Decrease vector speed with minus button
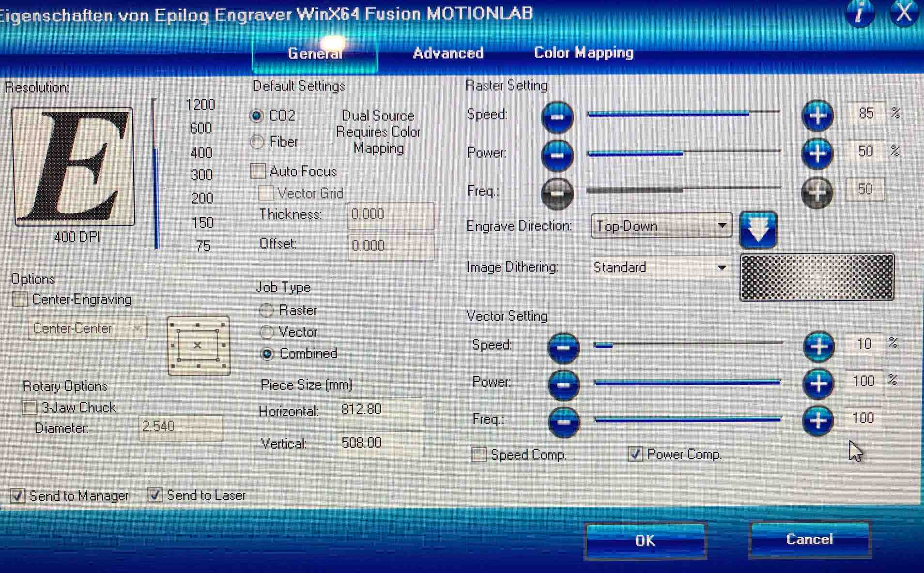Image resolution: width=924 pixels, height=573 pixels. [x=563, y=347]
